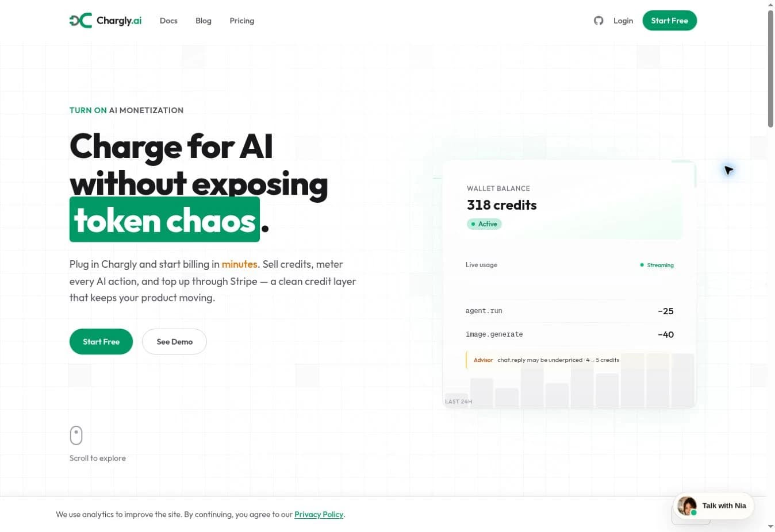Select the agent.run usage row label

(484, 311)
